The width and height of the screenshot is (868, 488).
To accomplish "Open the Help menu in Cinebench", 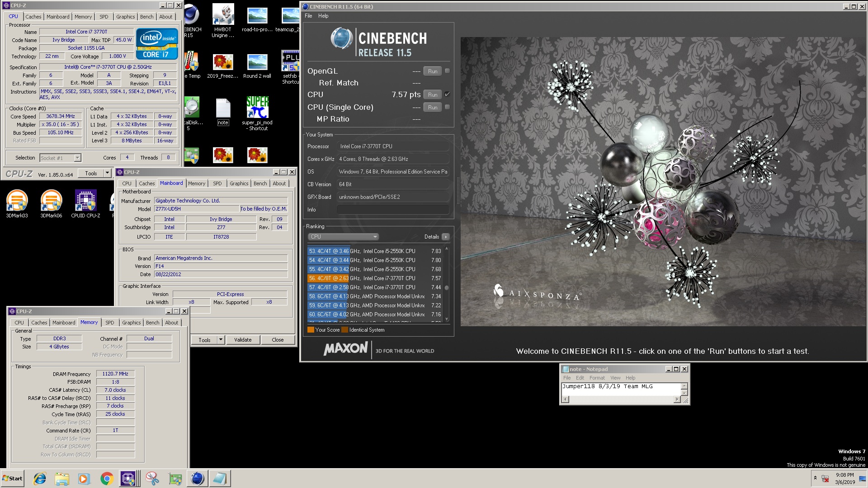I will tap(323, 16).
